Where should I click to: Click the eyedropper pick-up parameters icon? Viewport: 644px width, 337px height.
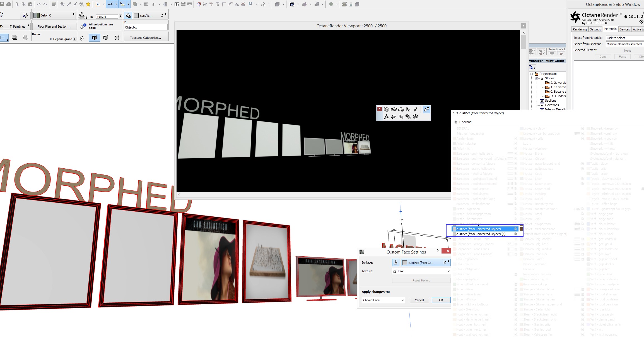point(69,4)
